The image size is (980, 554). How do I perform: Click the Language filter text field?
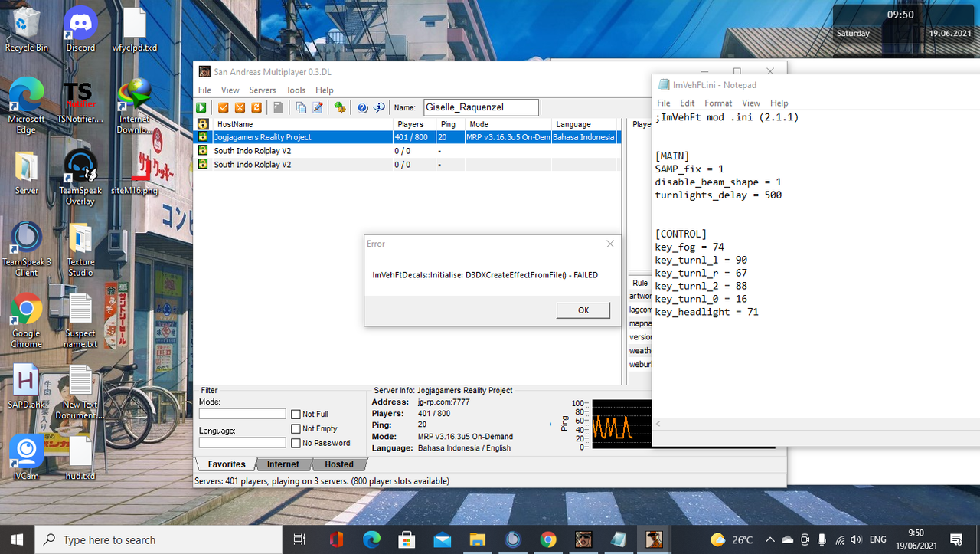242,443
